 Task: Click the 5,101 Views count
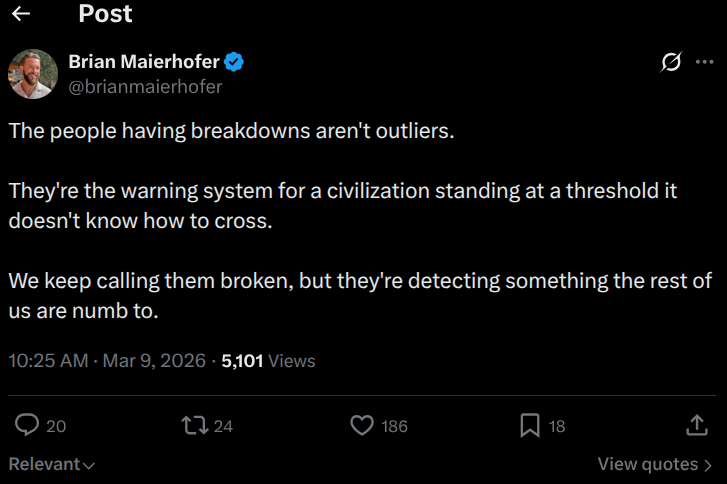point(268,361)
